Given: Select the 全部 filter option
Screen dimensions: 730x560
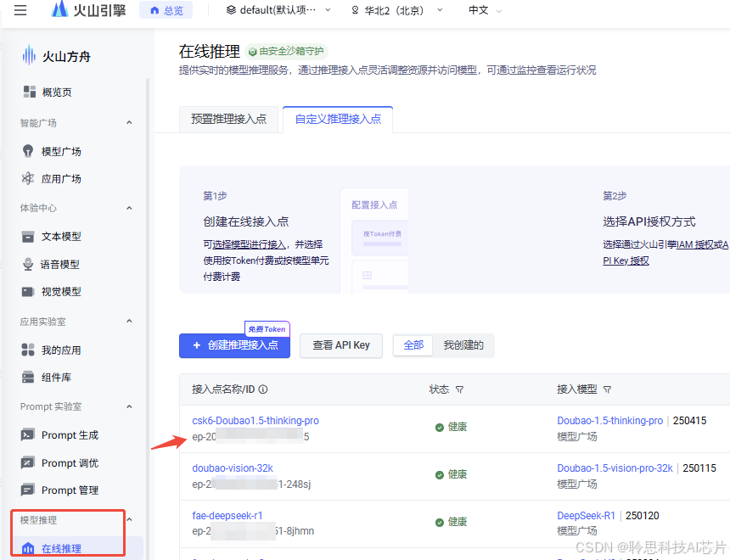Looking at the screenshot, I should (x=413, y=345).
